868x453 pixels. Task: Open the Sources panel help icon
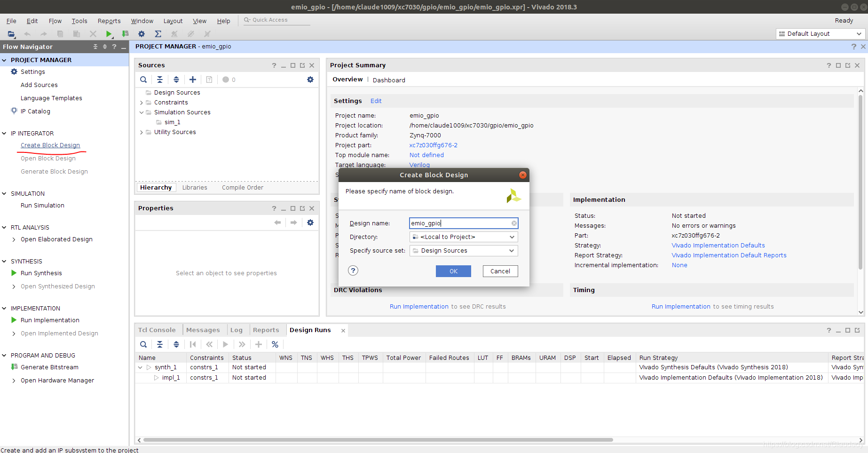pyautogui.click(x=274, y=65)
